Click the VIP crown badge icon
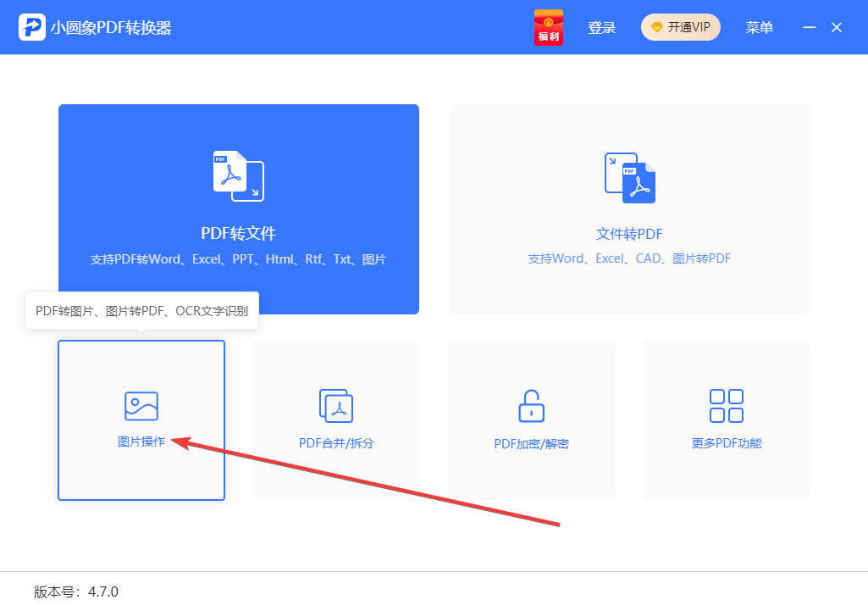868x611 pixels. pos(656,26)
